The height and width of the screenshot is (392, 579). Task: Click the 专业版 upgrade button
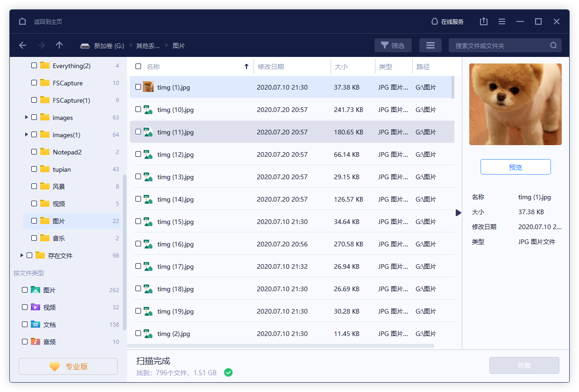click(x=68, y=366)
